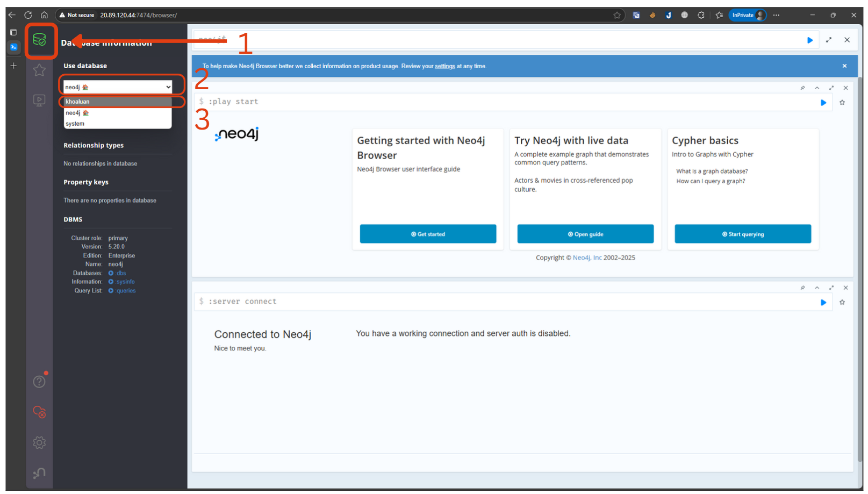Open a new browser tab
This screenshot has height=494, width=868.
coord(13,66)
